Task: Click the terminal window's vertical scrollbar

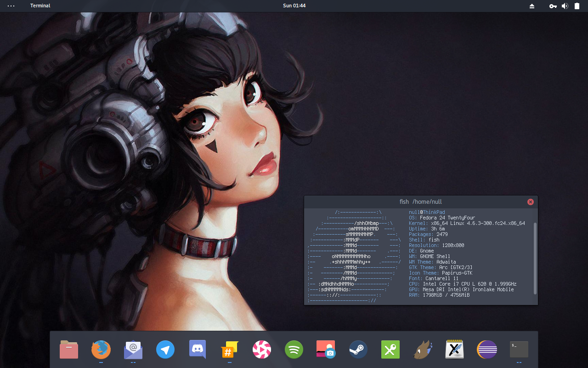Action: (x=535, y=258)
